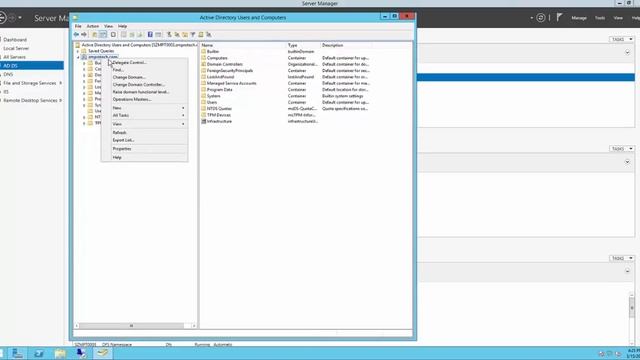Viewport: 640px width, 360px height.
Task: Click the Forward arrow in ADUC toolbar
Action: click(x=84, y=35)
